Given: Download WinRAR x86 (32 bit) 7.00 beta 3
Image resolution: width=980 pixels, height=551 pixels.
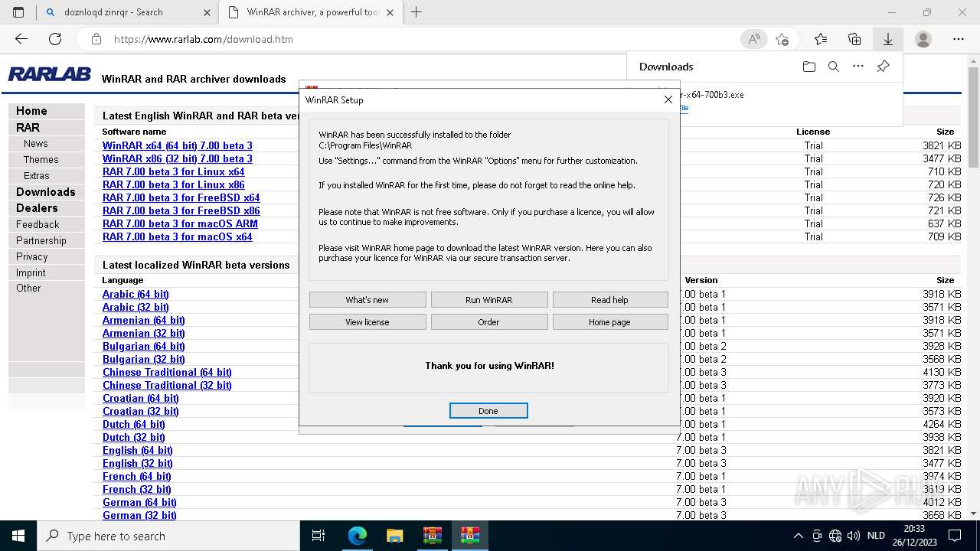Looking at the screenshot, I should pyautogui.click(x=178, y=158).
